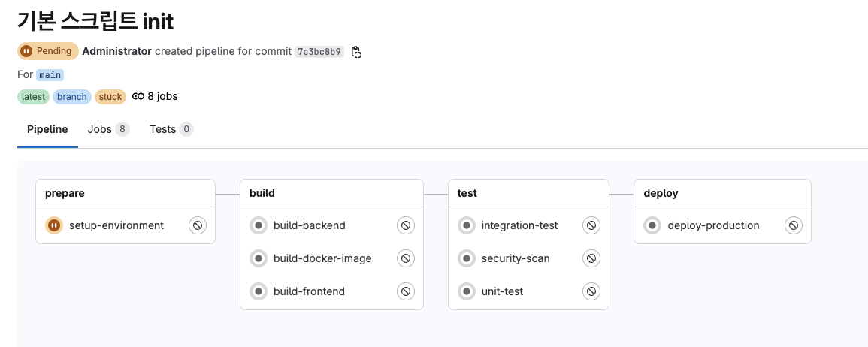Click the Pending status badge
The image size is (868, 347).
click(x=48, y=51)
